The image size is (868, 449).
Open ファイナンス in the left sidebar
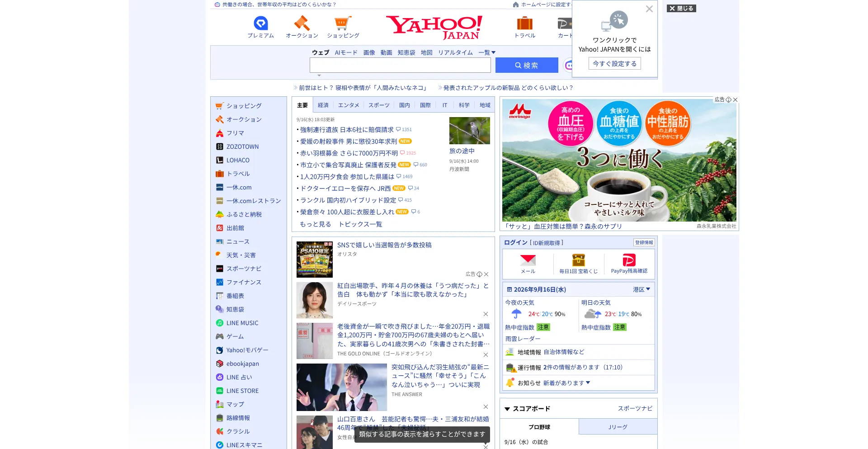(244, 282)
